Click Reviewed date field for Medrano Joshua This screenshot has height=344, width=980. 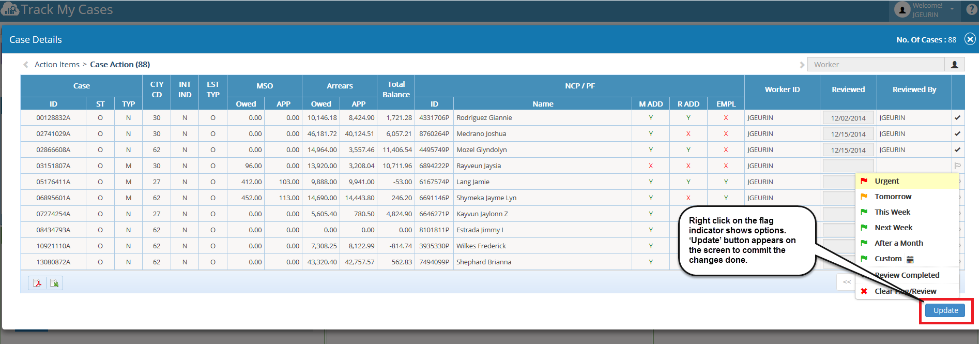point(848,134)
